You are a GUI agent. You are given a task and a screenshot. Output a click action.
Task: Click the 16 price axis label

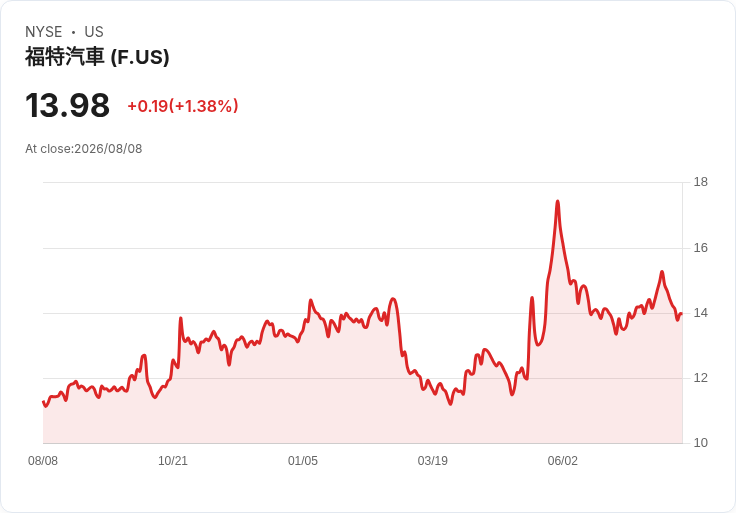[701, 248]
